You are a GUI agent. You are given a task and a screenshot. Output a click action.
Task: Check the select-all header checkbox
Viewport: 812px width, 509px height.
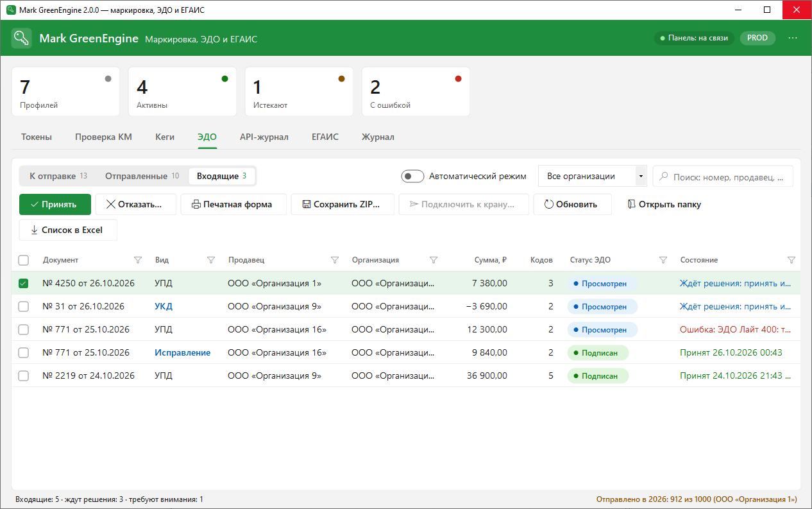click(x=24, y=260)
